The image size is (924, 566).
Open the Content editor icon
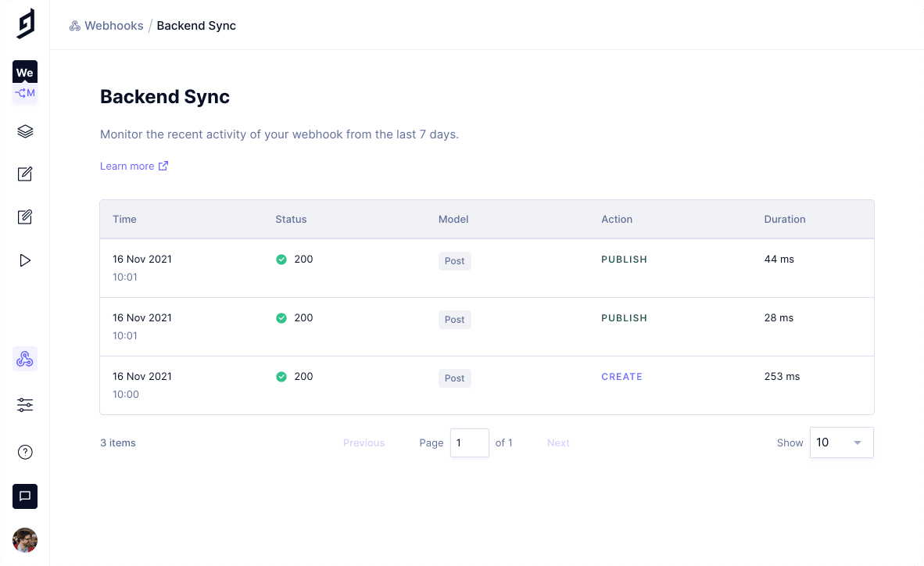(24, 174)
